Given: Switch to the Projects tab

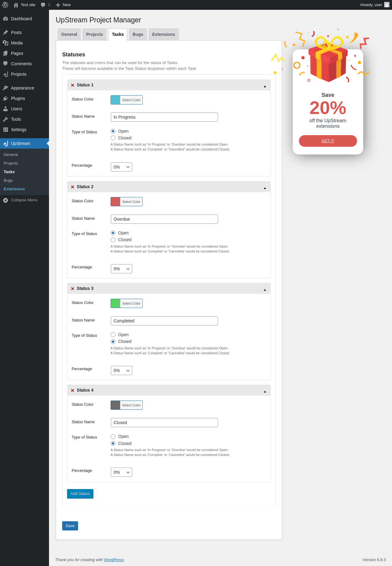Looking at the screenshot, I should click(95, 34).
